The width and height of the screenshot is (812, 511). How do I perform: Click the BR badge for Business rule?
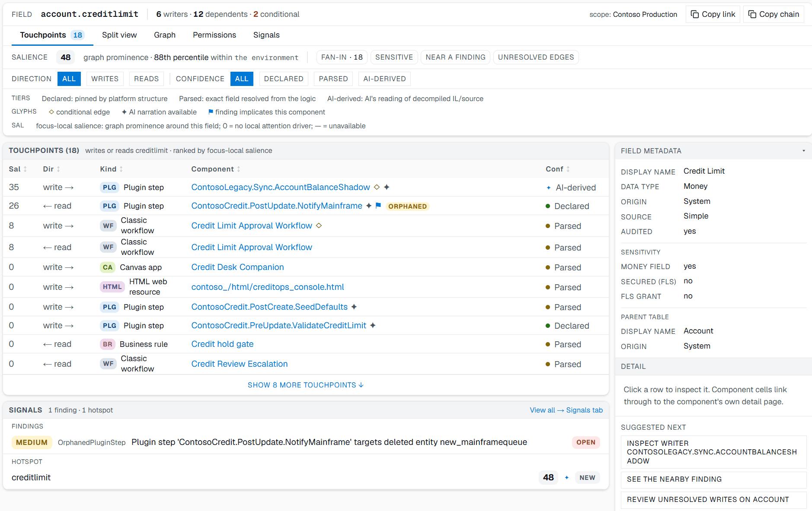pos(108,344)
